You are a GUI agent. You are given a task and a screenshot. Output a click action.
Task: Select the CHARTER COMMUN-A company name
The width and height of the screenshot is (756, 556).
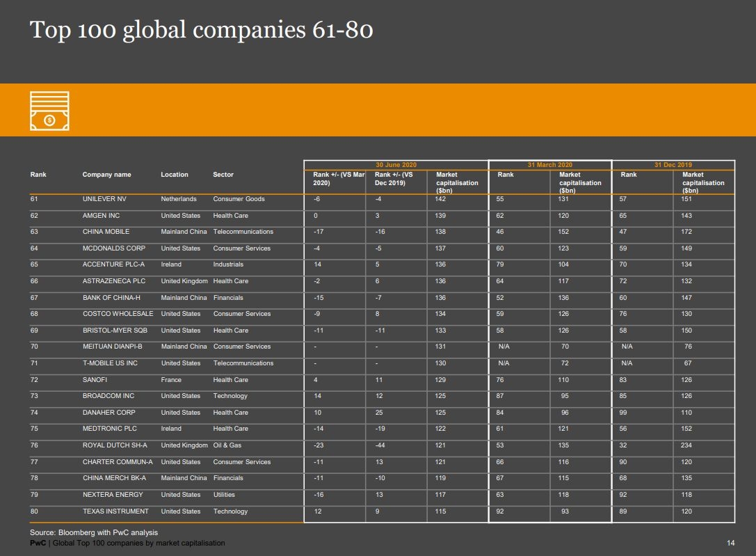(118, 462)
